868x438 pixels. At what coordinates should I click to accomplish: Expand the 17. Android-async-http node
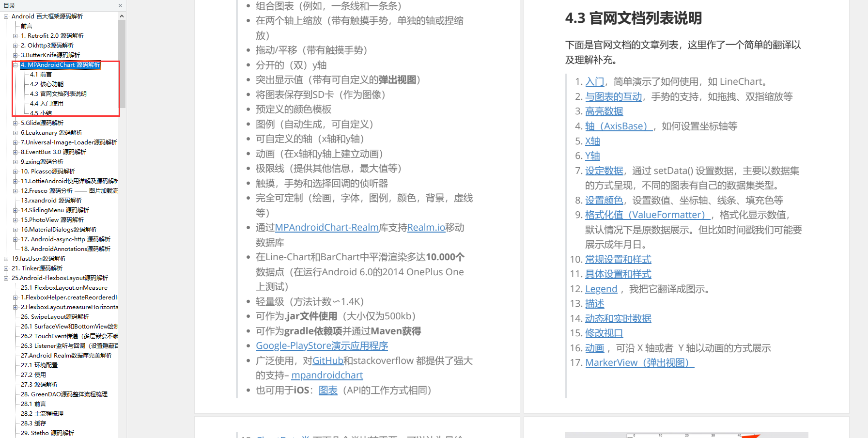[15, 239]
